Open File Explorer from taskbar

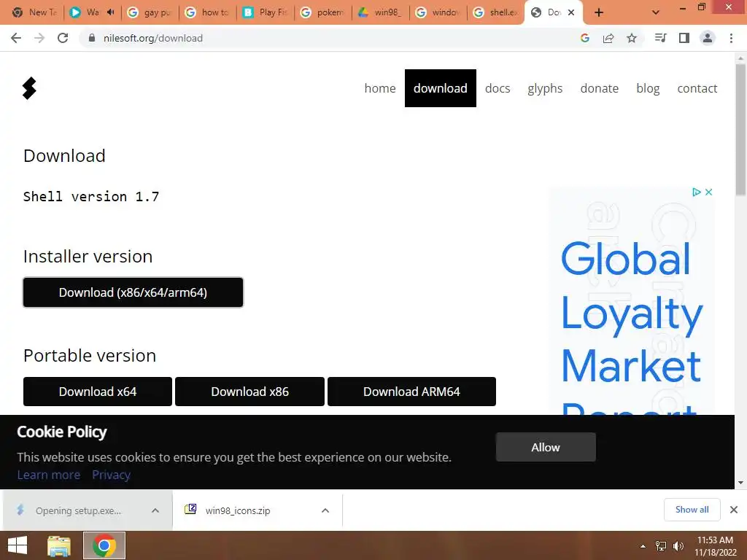click(x=59, y=545)
